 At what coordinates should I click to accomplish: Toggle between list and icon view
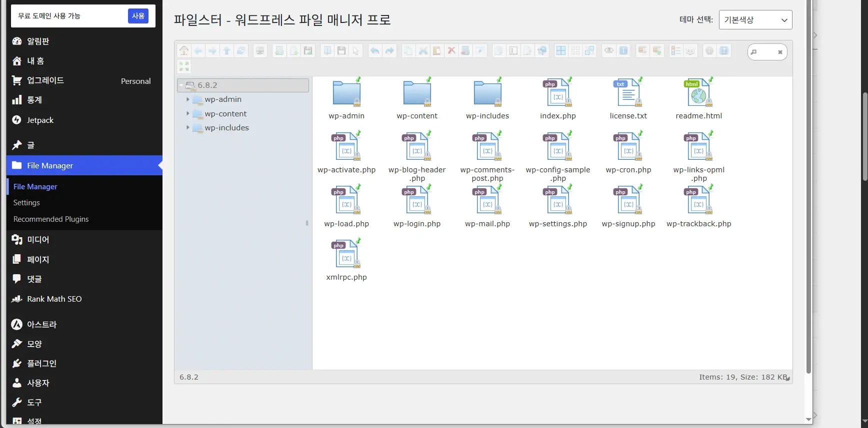coord(676,50)
